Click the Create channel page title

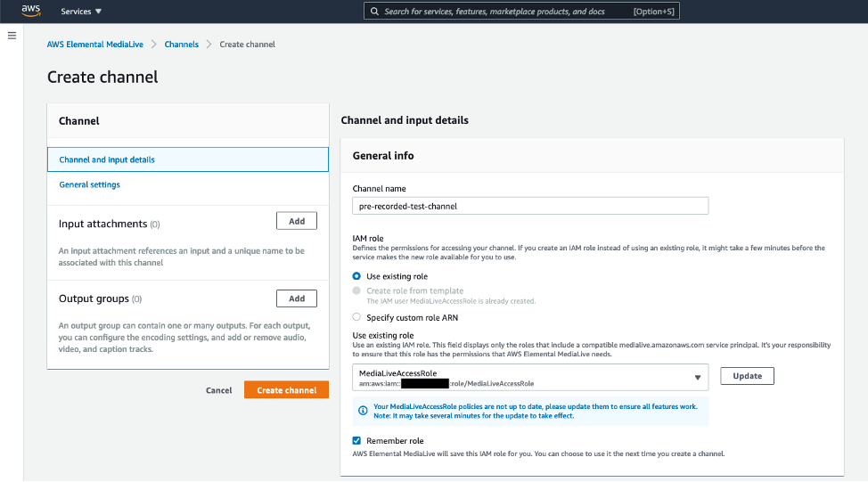102,77
